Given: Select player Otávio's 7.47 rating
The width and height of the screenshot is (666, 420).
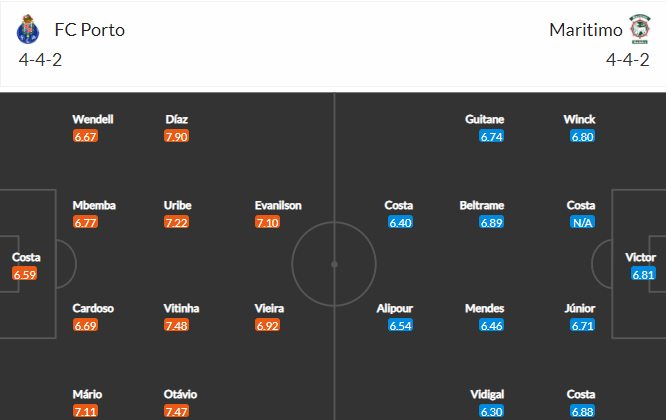Looking at the screenshot, I should 176,412.
